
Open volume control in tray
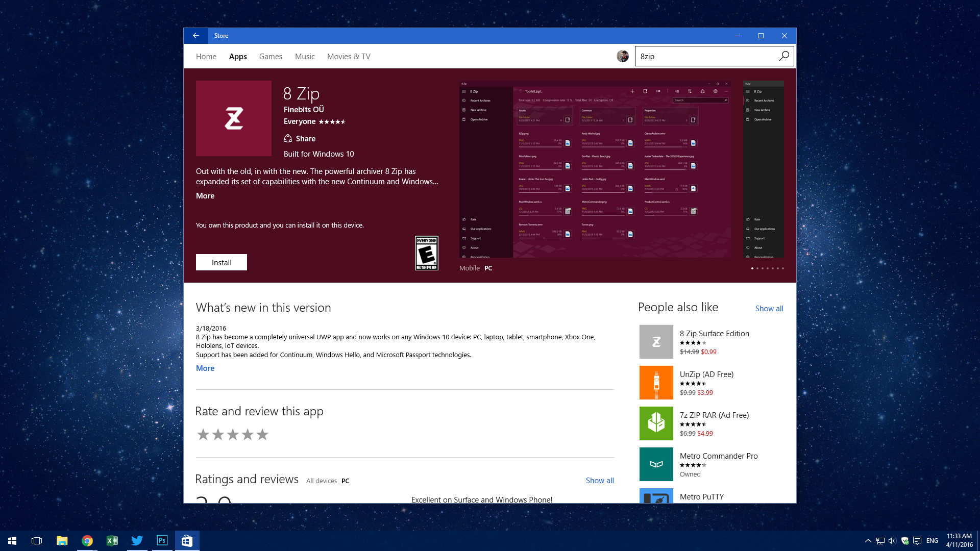click(x=892, y=541)
